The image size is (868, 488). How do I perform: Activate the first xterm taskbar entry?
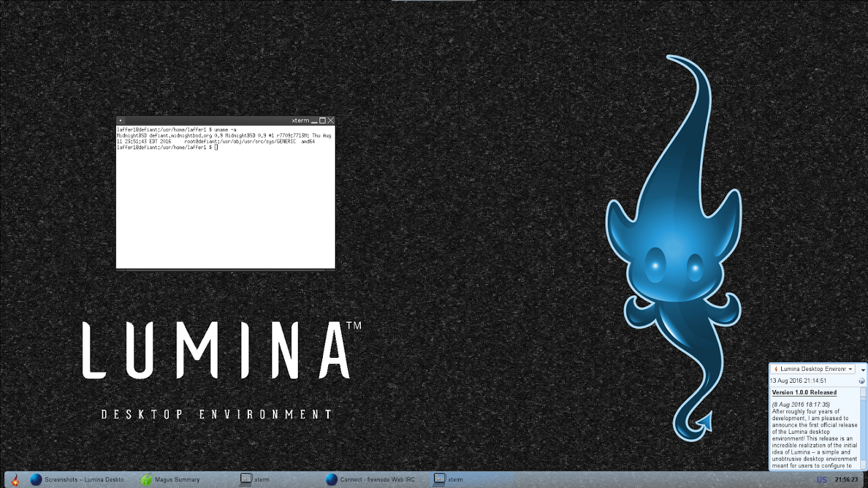click(254, 480)
